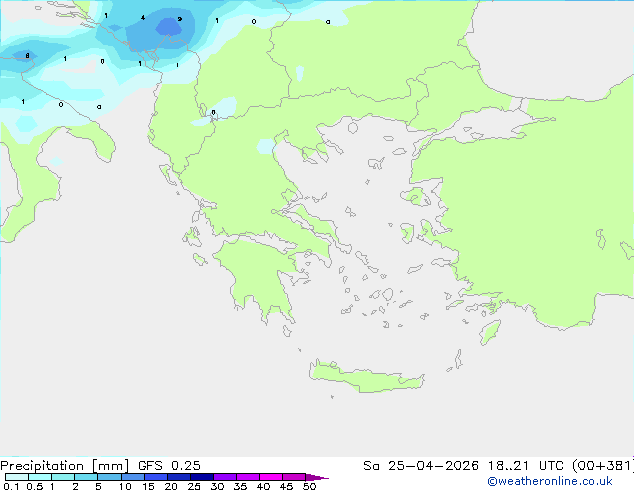Click the 25–30 mm darkest navy legend swatch
The width and height of the screenshot is (634, 490).
coord(201,477)
